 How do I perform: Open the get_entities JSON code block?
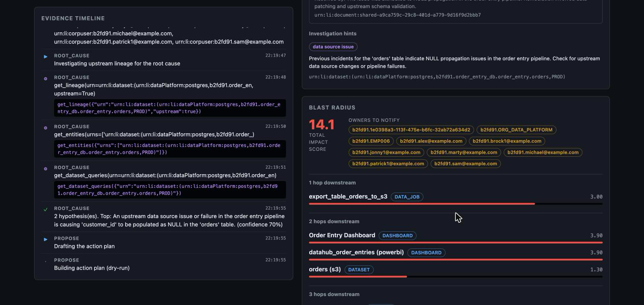pos(170,149)
